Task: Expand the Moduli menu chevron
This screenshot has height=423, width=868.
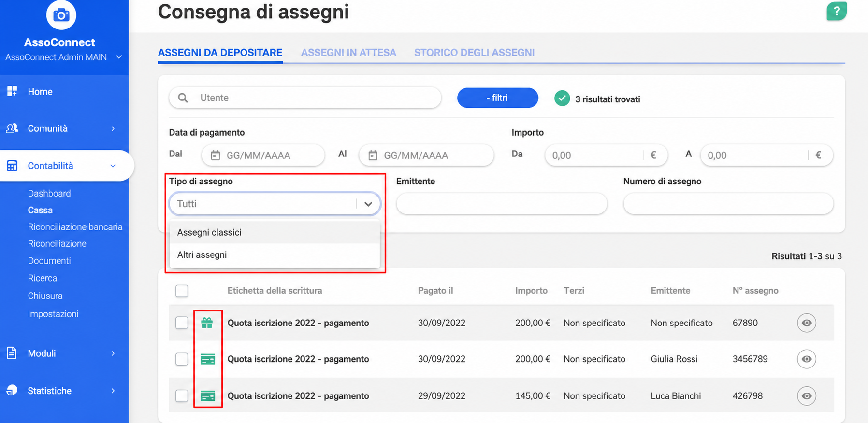Action: coord(113,353)
